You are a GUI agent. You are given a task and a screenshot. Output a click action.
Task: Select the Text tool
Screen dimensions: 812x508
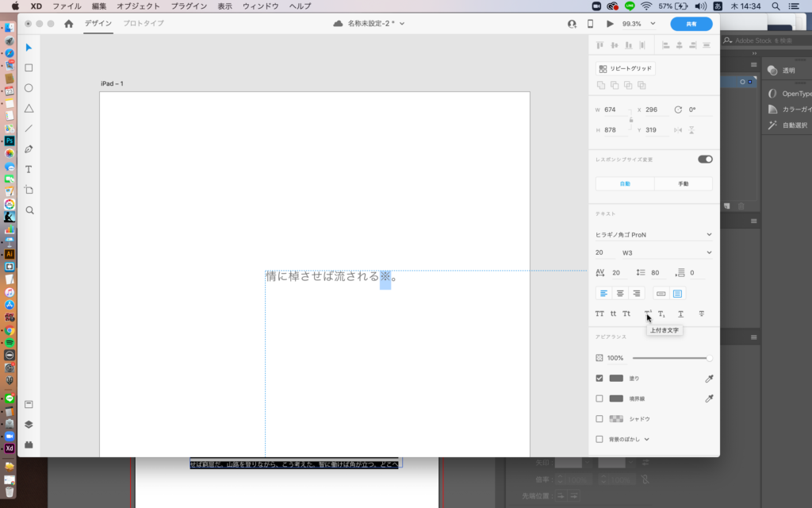coord(29,169)
